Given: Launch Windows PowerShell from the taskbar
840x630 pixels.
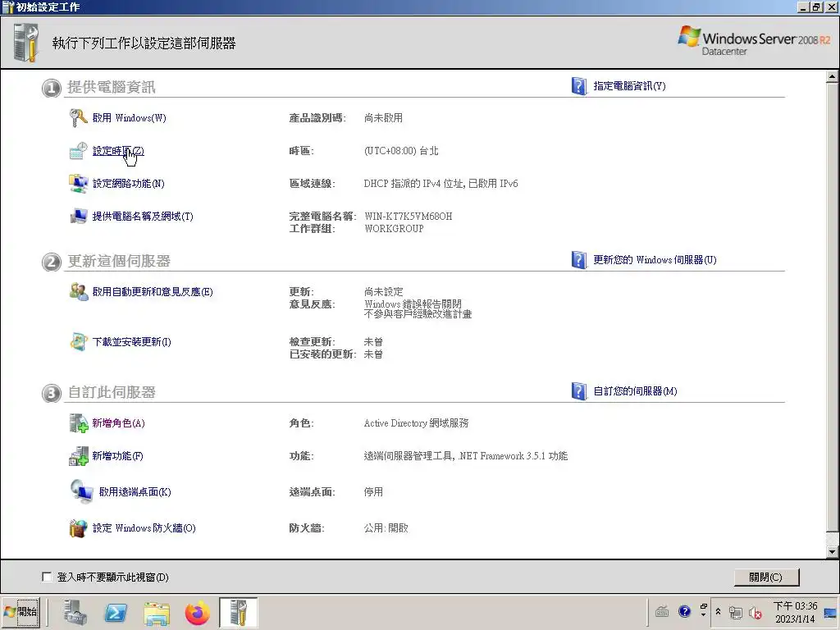Looking at the screenshot, I should 116,613.
